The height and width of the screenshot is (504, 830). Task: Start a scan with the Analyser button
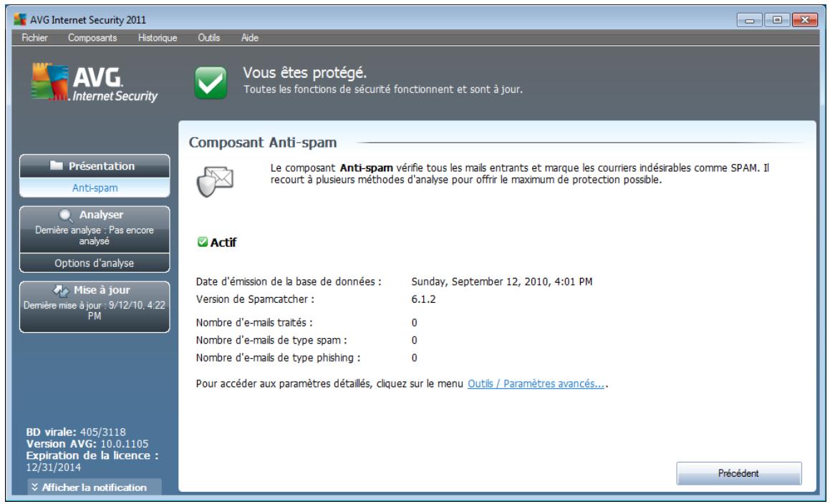click(x=95, y=230)
